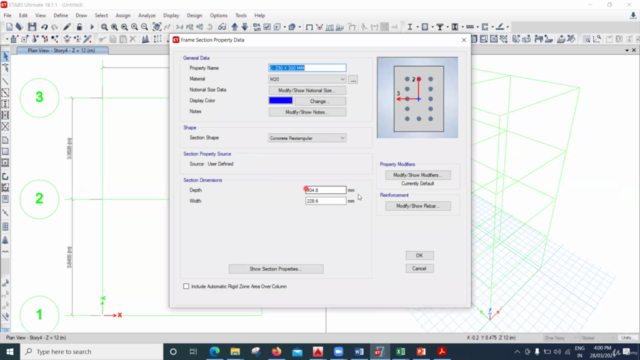Open the Assign menu
The height and width of the screenshot is (360, 640).
point(123,16)
